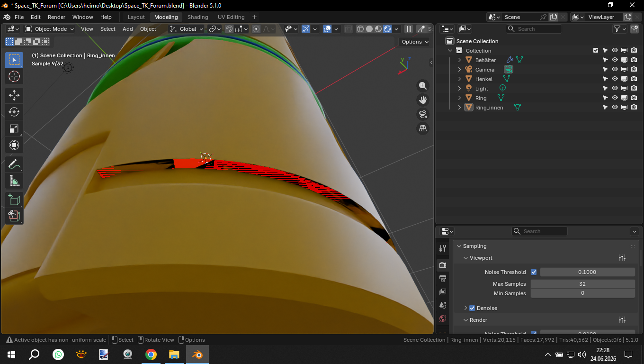
Task: Toggle show gizmos button
Action: [306, 29]
